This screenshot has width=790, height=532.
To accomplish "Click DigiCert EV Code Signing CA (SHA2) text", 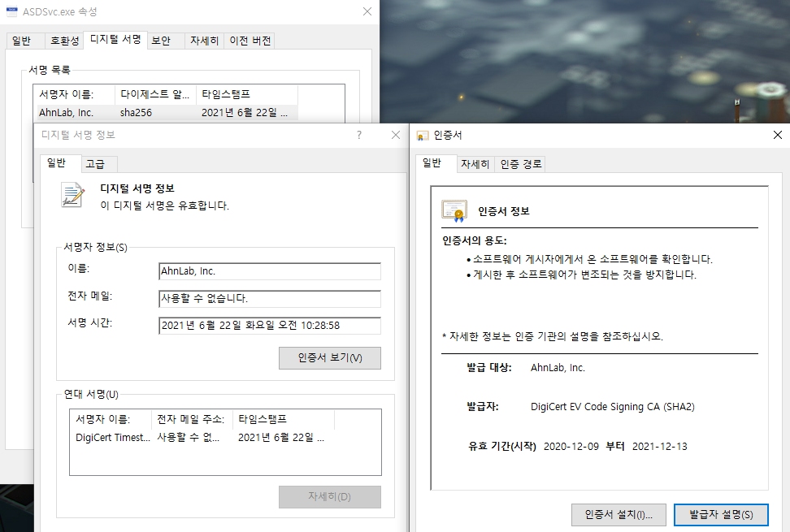I will (613, 407).
